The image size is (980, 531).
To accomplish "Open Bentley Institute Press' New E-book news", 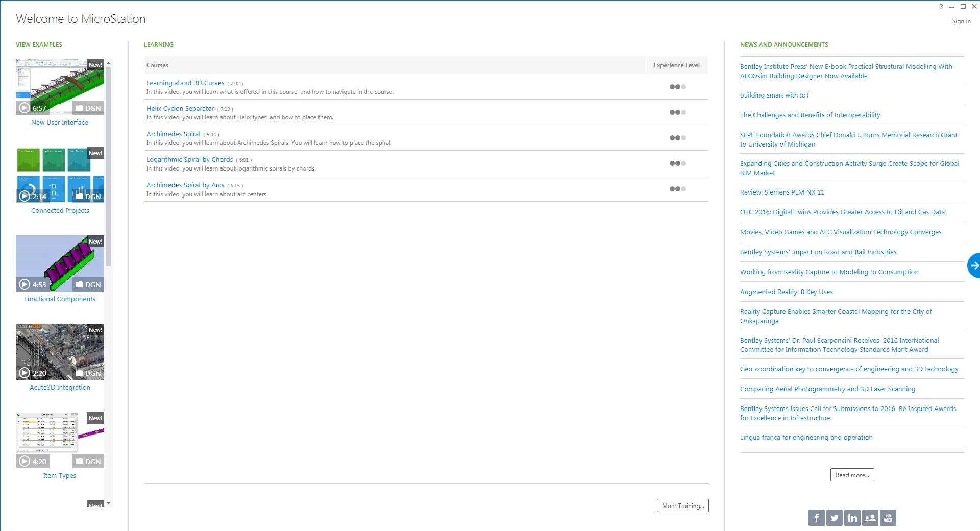I will 846,71.
